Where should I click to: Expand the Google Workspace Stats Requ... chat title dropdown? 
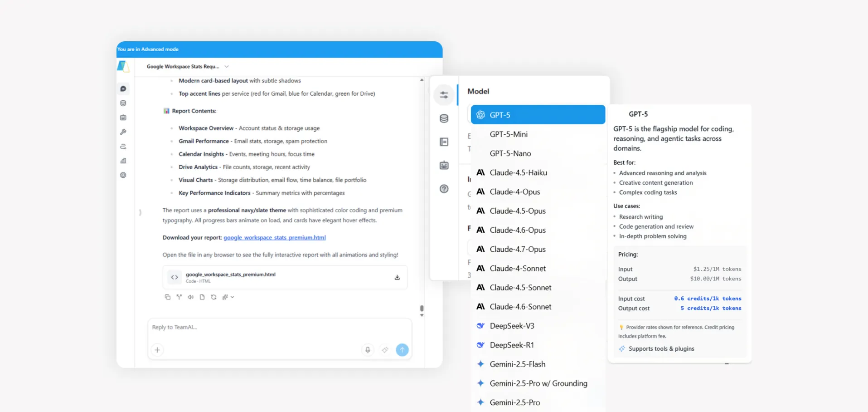point(227,67)
